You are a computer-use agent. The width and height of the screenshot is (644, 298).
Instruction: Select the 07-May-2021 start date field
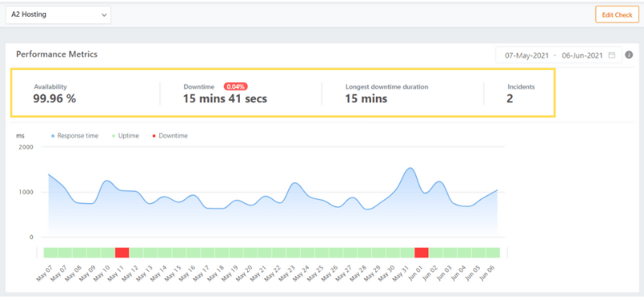pyautogui.click(x=526, y=55)
